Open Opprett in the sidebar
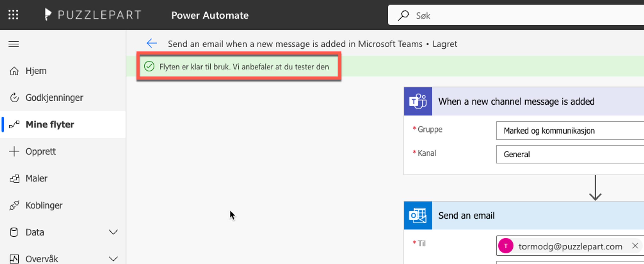 63,151
